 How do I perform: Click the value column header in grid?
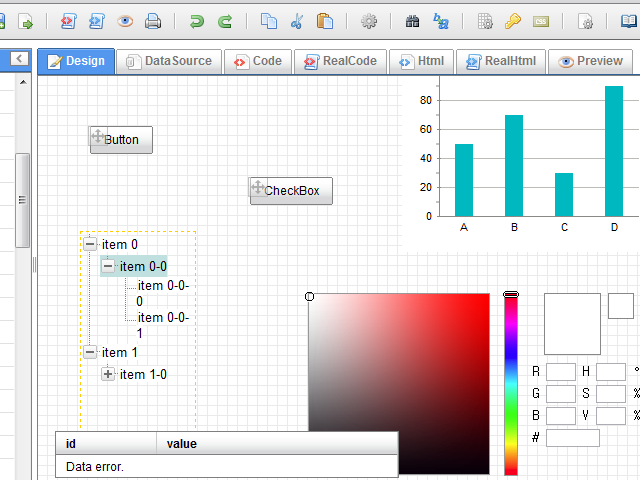click(181, 443)
